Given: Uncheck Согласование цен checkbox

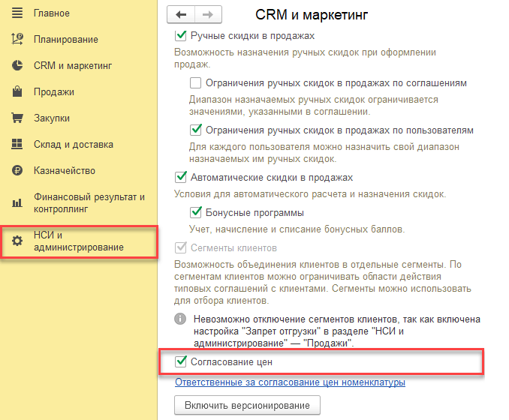Looking at the screenshot, I should 180,362.
